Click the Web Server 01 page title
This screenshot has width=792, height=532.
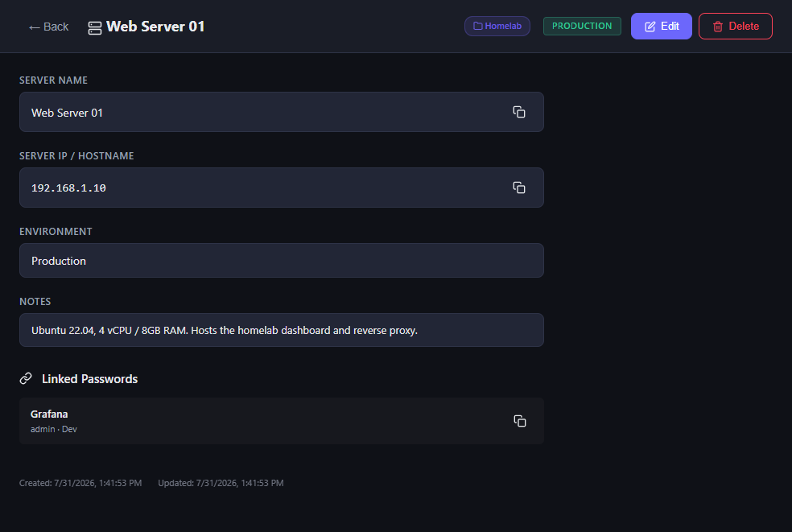155,27
